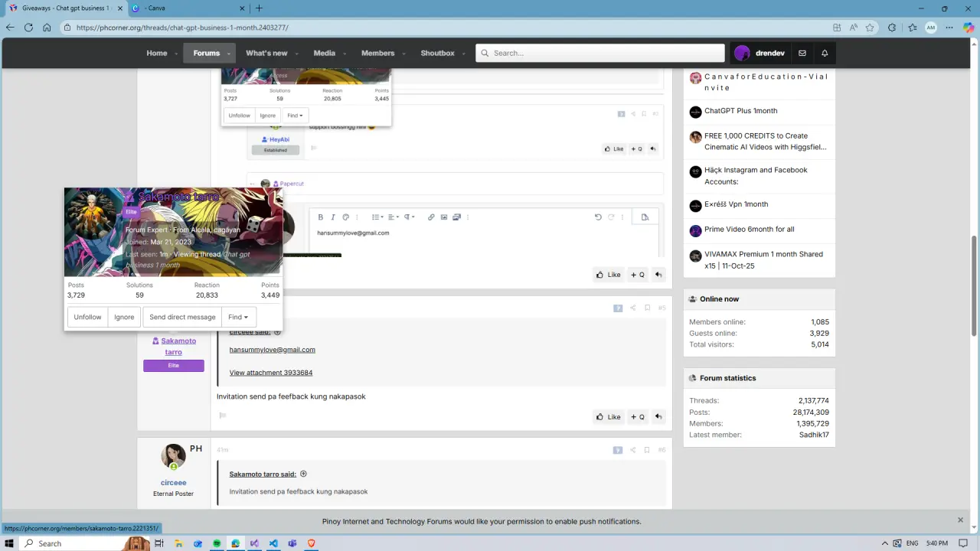Open a new browser tab
The height and width of the screenshot is (551, 980).
click(x=259, y=8)
